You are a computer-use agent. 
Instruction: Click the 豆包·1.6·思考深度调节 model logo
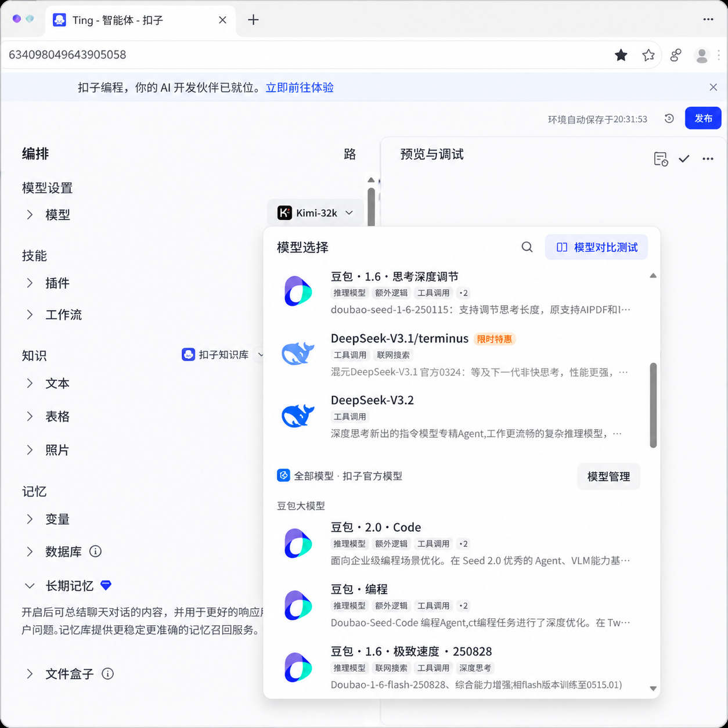tap(298, 291)
